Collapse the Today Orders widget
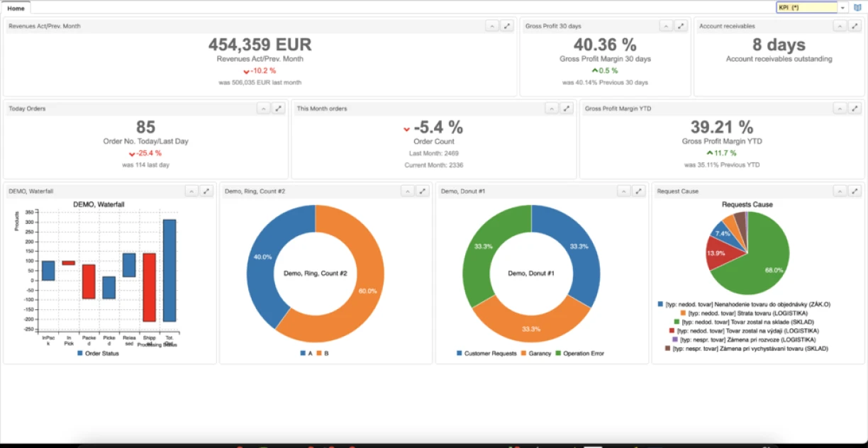Image resolution: width=868 pixels, height=448 pixels. click(x=262, y=108)
